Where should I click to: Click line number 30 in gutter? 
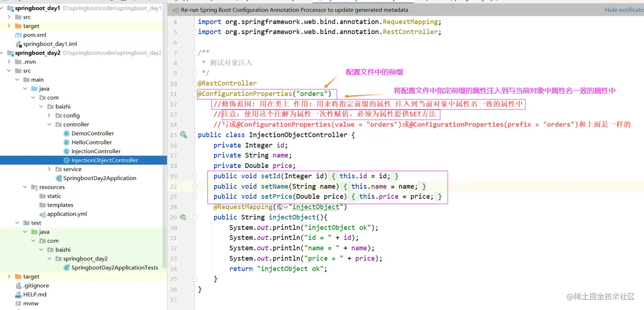click(x=173, y=228)
